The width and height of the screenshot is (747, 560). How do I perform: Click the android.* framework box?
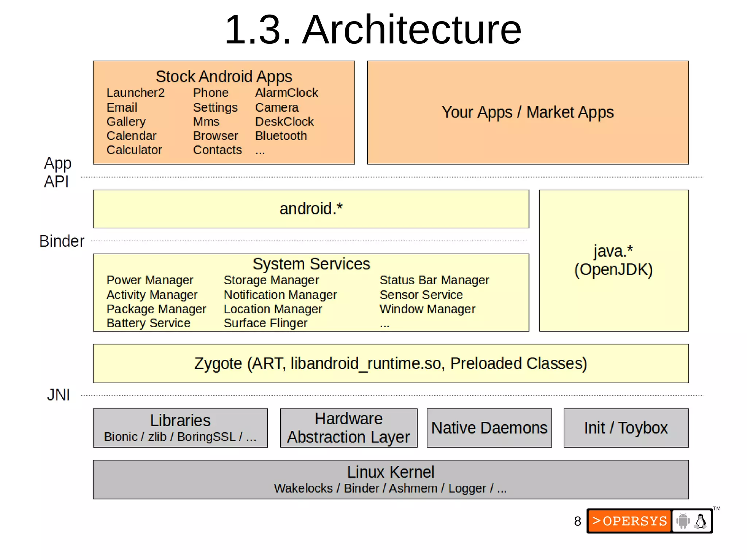(x=311, y=209)
